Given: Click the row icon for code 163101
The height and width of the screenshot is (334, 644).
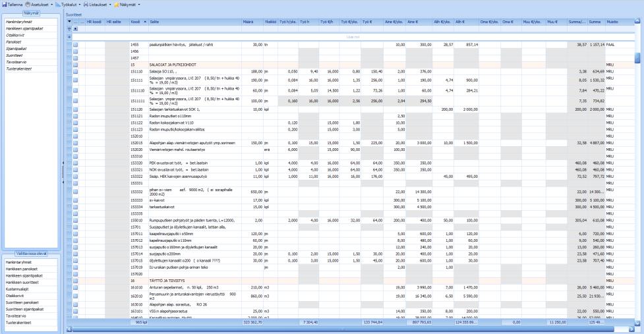Looking at the screenshot, I should [75, 312].
